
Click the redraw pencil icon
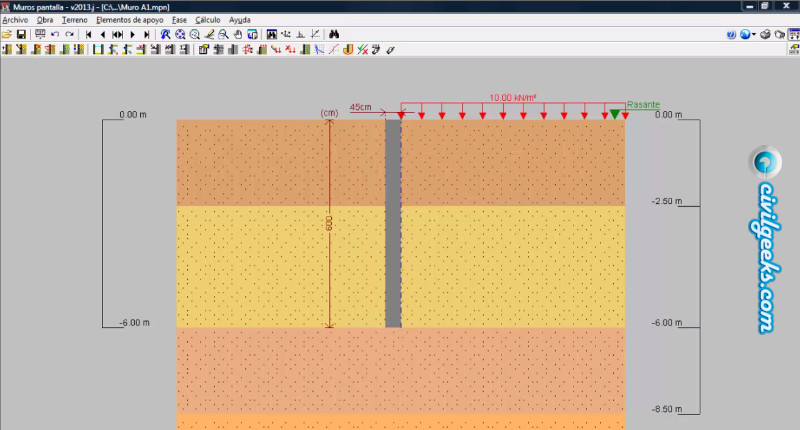click(209, 34)
